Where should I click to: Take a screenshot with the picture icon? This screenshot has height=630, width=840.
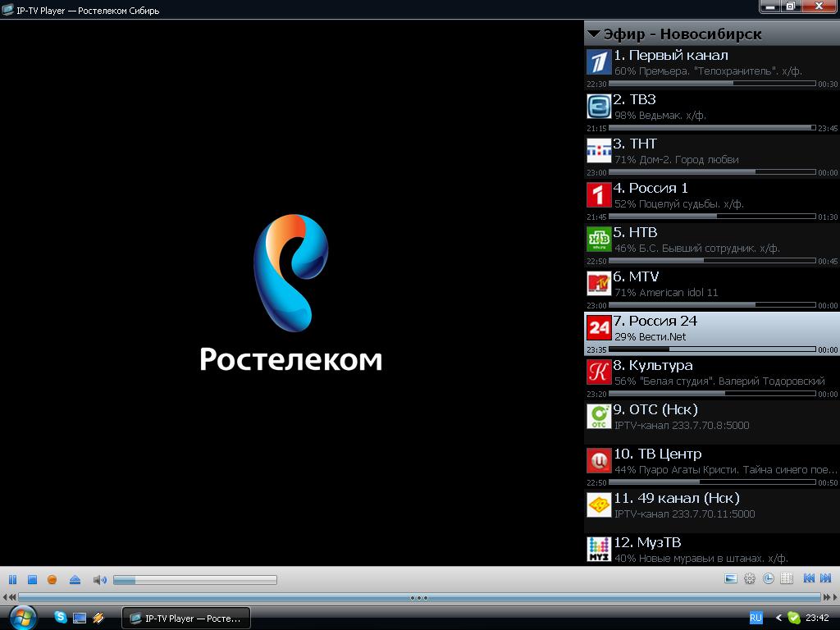click(731, 578)
